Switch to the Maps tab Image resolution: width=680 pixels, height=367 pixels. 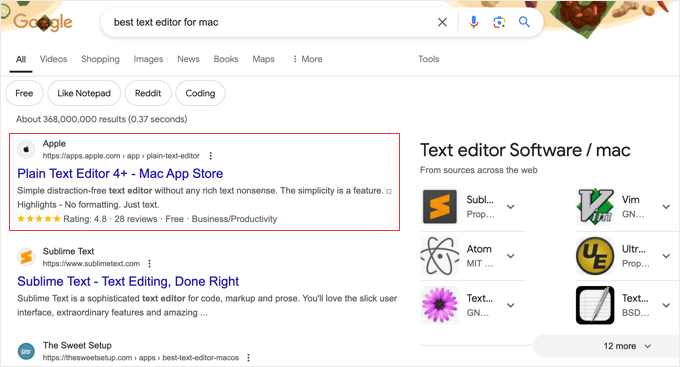point(263,59)
